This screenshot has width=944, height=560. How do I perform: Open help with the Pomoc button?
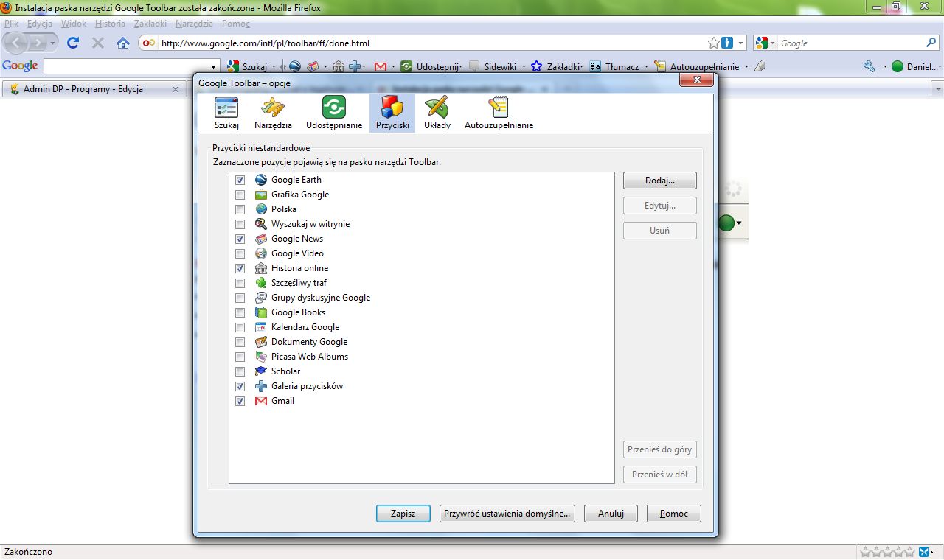(x=674, y=514)
